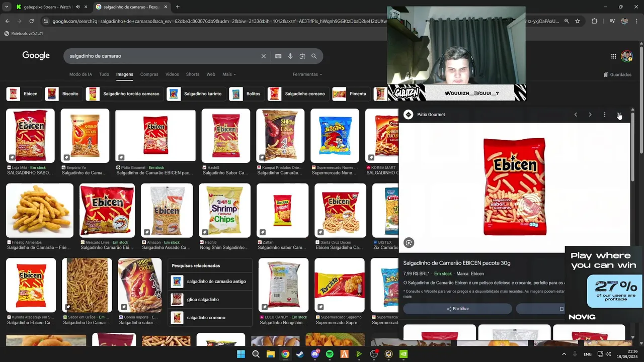Open the browser zoom indicator icon
Image resolution: width=644 pixels, height=362 pixels.
(x=567, y=21)
